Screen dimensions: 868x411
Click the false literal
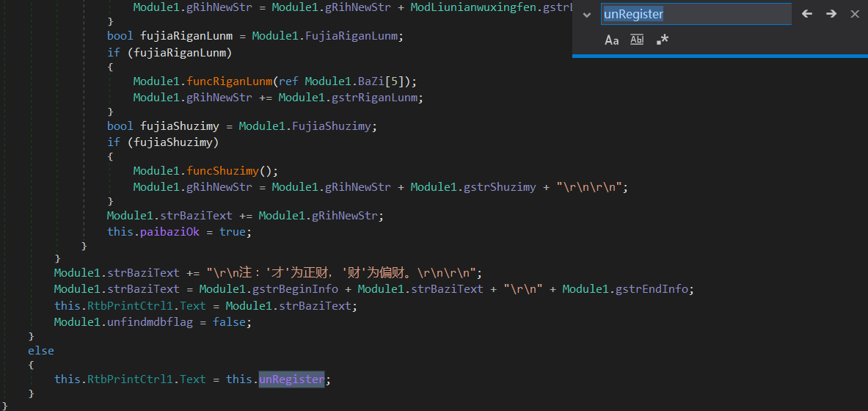tap(229, 321)
